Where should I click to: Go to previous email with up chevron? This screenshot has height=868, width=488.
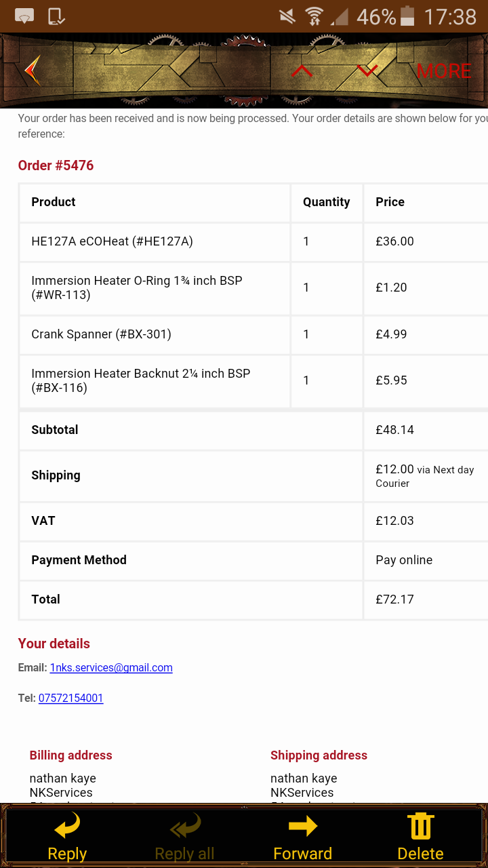tap(302, 71)
